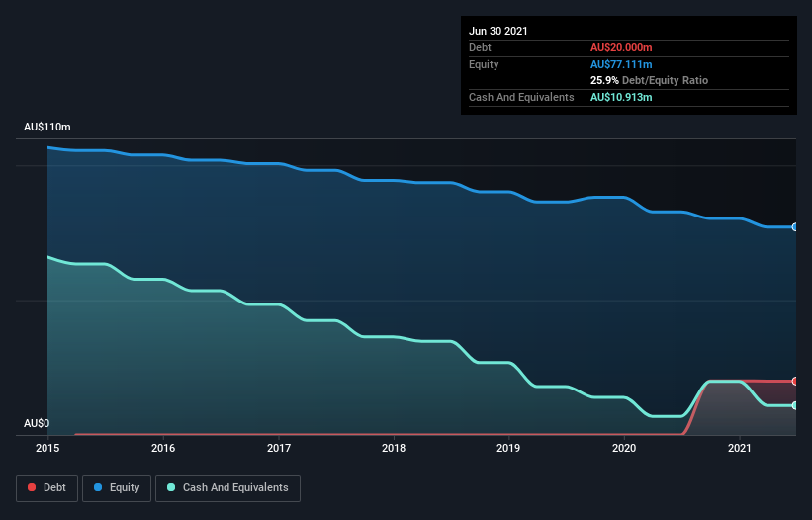This screenshot has width=812, height=520.
Task: Click the 2015 x-axis label
Action: pyautogui.click(x=47, y=448)
